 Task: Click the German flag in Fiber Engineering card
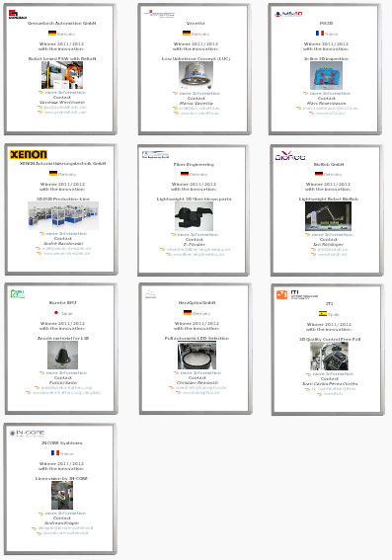185,174
